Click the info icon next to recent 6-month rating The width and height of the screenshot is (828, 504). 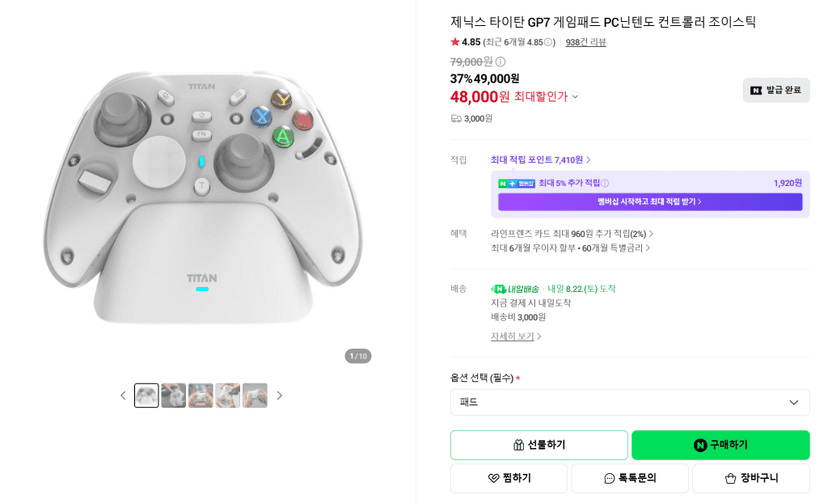pos(548,42)
